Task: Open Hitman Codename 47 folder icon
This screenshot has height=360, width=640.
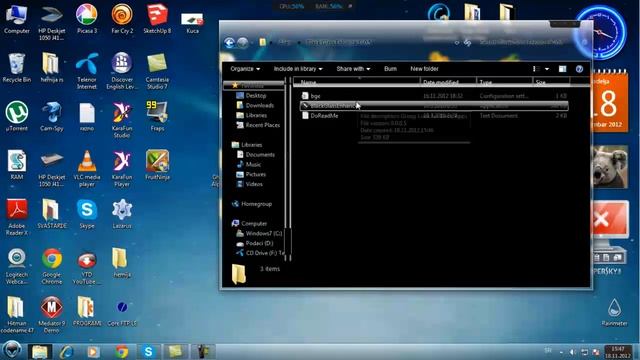Action: pos(17,315)
